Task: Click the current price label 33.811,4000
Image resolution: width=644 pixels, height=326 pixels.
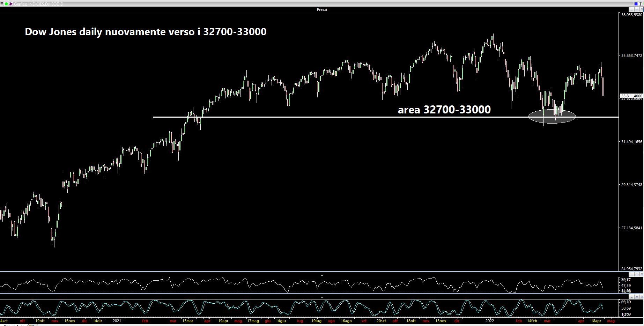Action: [631, 96]
